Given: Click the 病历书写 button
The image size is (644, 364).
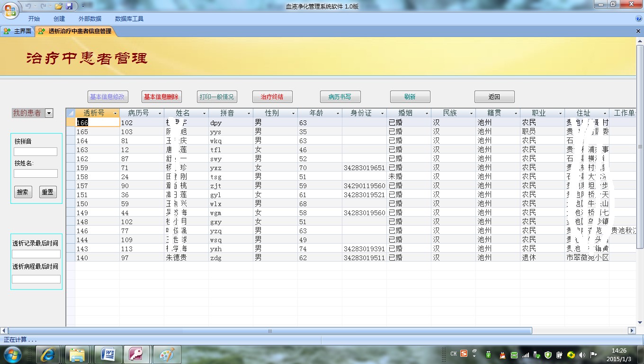Looking at the screenshot, I should tap(340, 97).
